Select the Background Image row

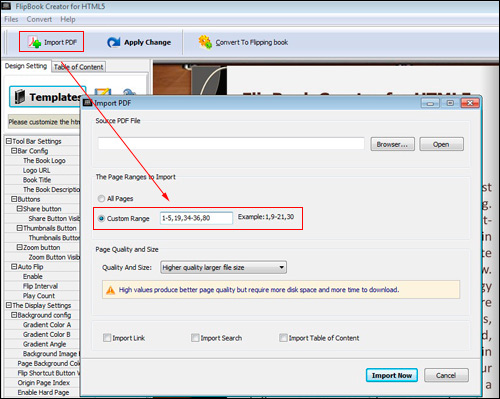tap(42, 354)
